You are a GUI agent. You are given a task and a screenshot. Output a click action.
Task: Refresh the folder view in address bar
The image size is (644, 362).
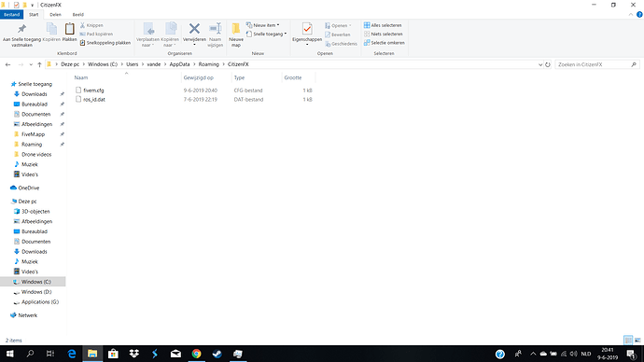click(x=548, y=64)
